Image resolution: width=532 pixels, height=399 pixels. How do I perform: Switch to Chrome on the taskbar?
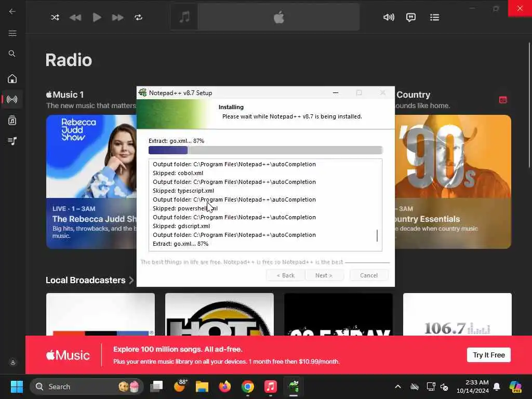248,387
